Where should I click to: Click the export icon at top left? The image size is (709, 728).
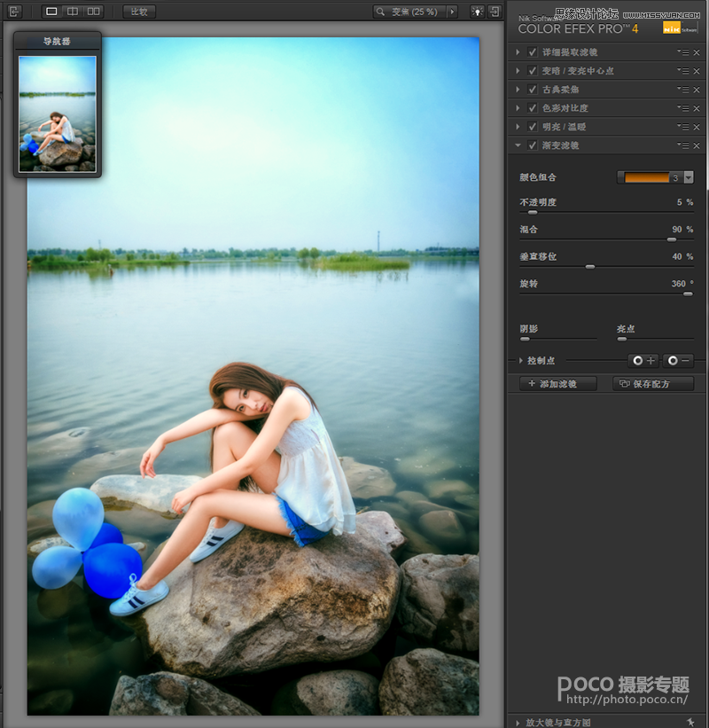[x=13, y=12]
